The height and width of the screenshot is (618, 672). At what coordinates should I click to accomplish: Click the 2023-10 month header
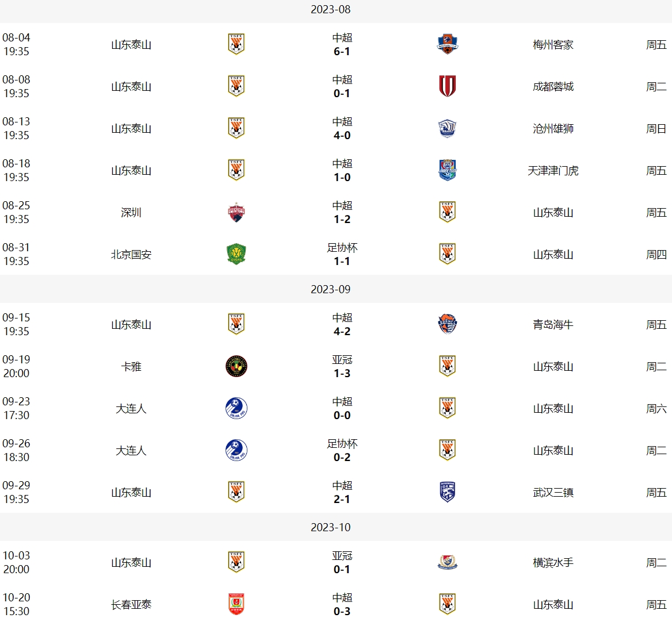coord(330,527)
